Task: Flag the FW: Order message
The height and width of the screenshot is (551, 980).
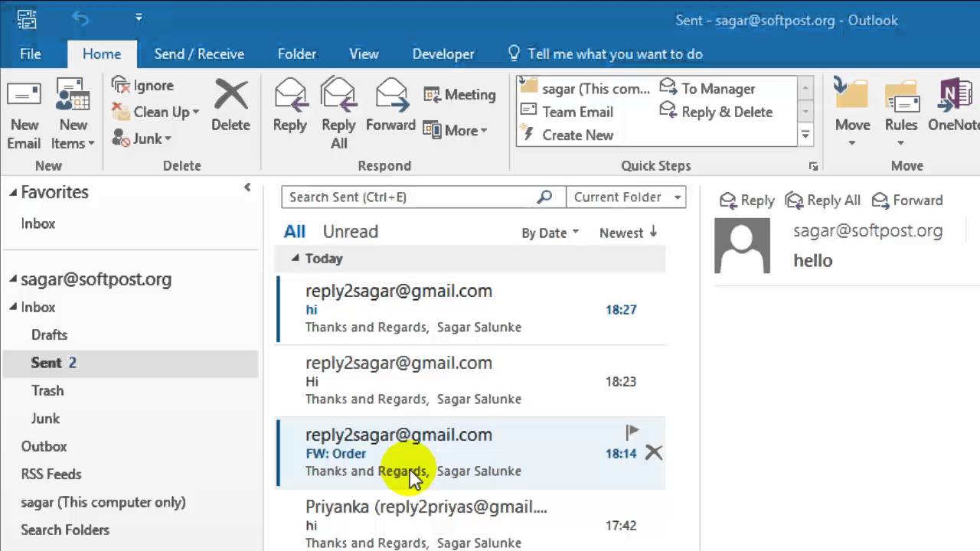Action: (632, 432)
